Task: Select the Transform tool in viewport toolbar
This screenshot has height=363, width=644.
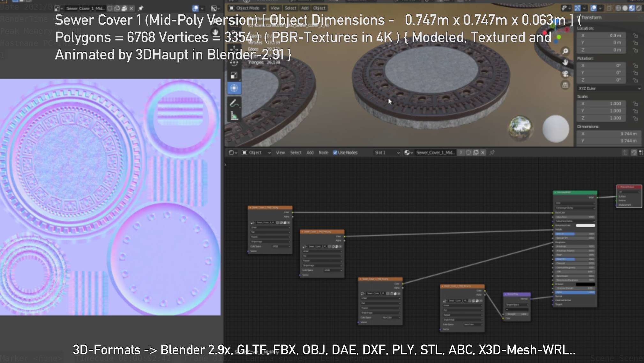Action: point(234,88)
